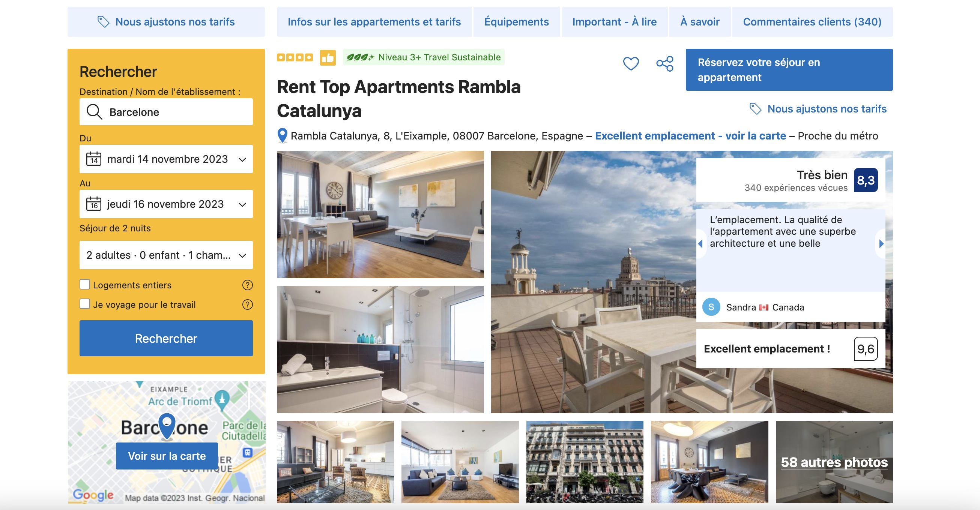The height and width of the screenshot is (510, 980).
Task: Switch to the Équipements tab
Action: [x=516, y=22]
